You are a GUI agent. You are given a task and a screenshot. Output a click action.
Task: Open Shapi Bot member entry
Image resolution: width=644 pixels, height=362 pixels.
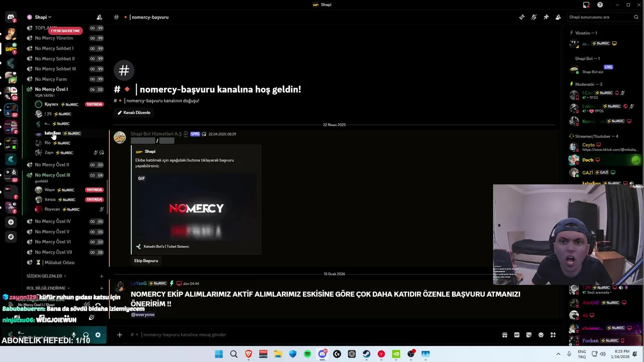pos(604,69)
